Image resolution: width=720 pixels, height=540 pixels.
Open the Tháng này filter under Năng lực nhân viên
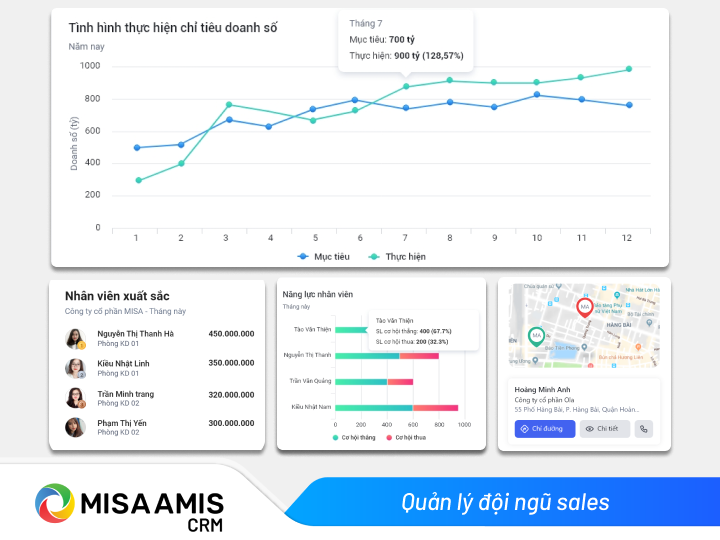click(296, 307)
